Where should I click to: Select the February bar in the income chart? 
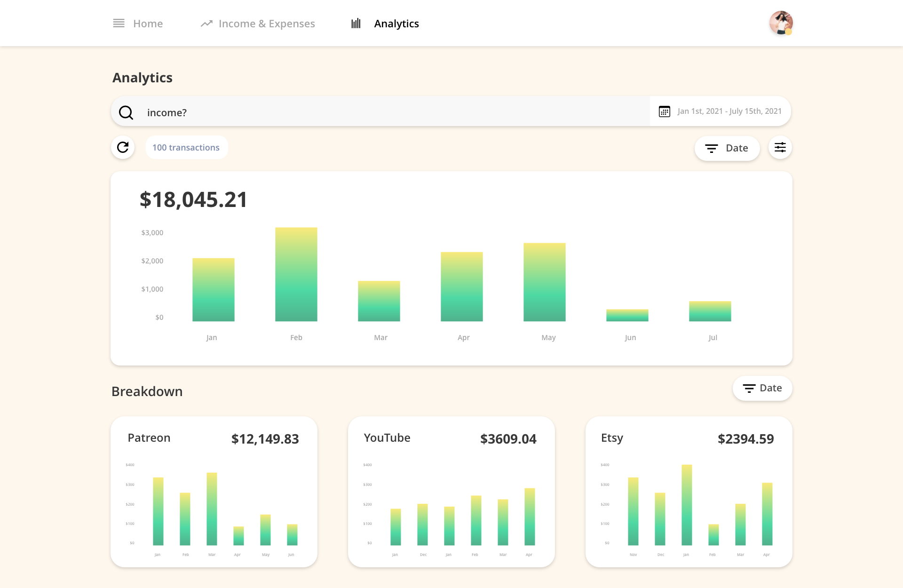pos(296,274)
